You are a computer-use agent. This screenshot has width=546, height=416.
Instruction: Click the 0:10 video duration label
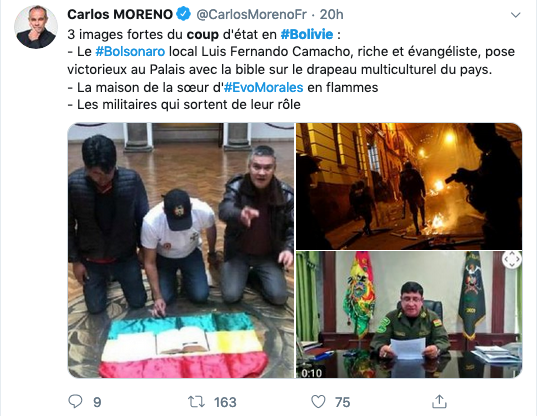tap(311, 373)
